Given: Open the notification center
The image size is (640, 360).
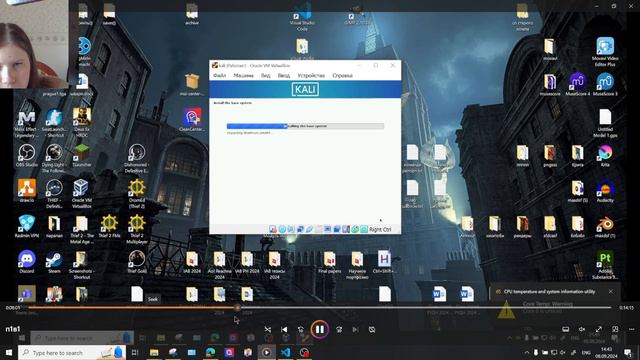Looking at the screenshot, I should click(628, 352).
